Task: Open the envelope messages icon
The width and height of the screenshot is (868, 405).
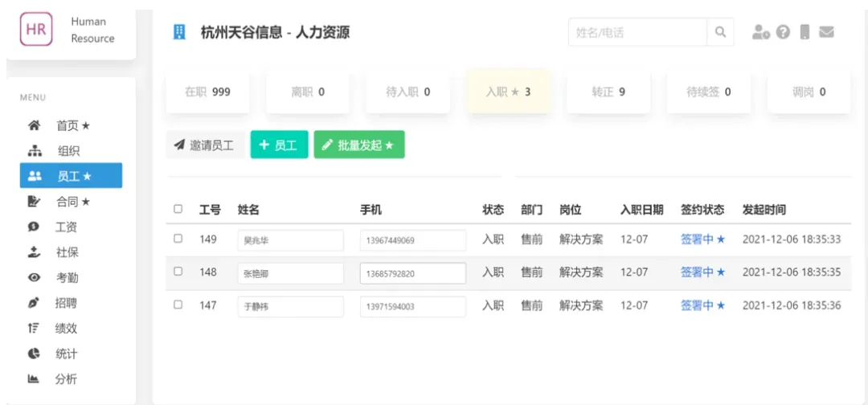Action: tap(826, 32)
